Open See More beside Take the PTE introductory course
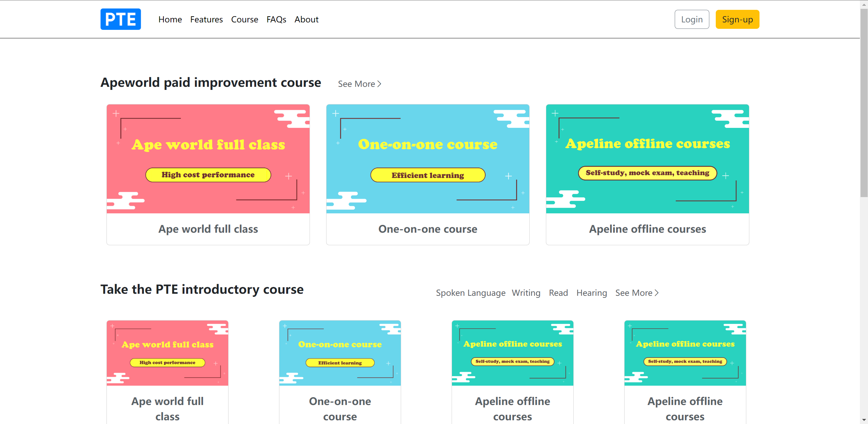 [x=637, y=293]
